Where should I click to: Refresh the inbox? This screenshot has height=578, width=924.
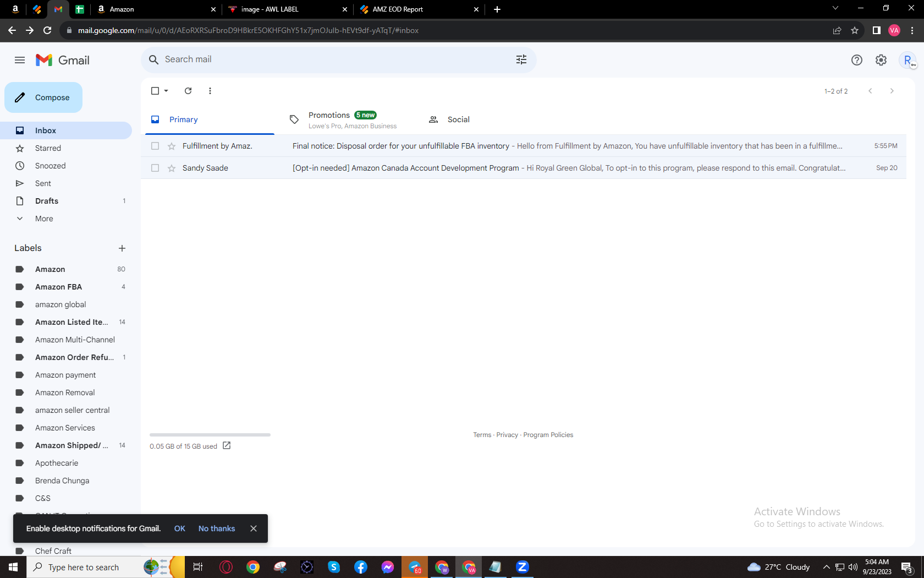click(188, 91)
